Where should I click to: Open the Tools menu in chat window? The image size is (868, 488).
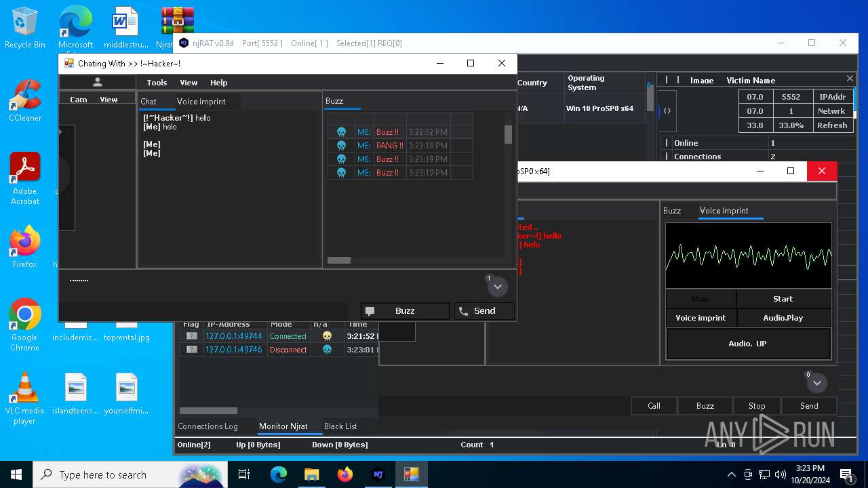pos(157,83)
